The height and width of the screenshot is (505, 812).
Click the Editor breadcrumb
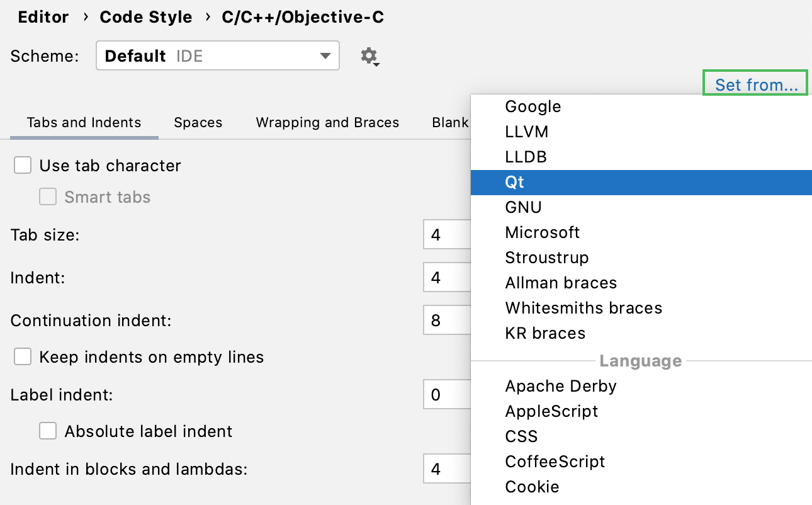click(x=43, y=17)
